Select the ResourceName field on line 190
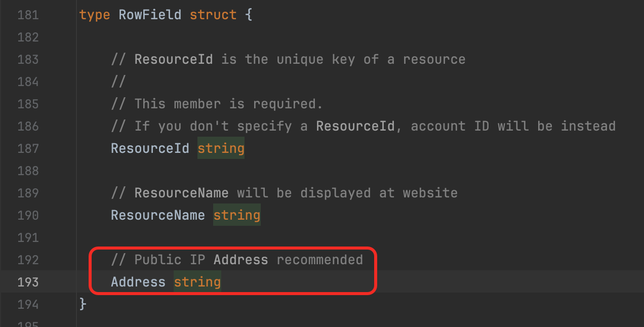The height and width of the screenshot is (327, 644). click(x=158, y=215)
